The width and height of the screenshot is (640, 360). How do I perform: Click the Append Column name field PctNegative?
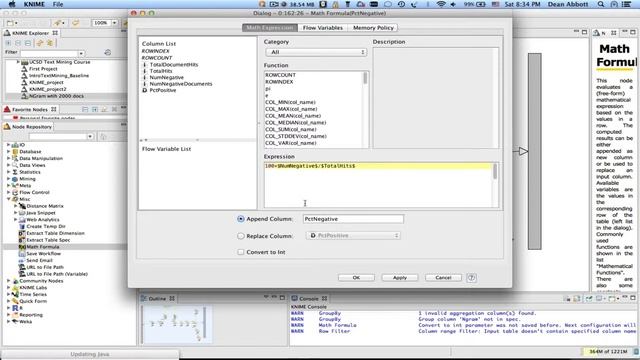(353, 219)
